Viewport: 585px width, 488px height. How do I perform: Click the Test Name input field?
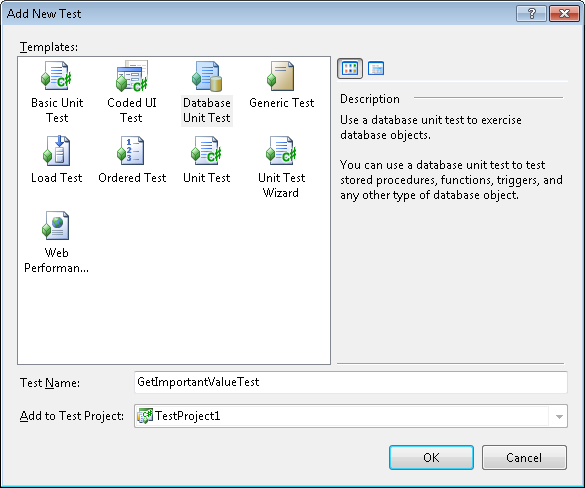pos(351,382)
